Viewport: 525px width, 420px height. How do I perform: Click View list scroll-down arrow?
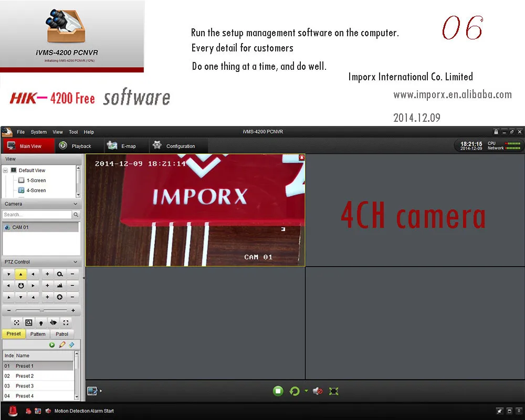[78, 195]
